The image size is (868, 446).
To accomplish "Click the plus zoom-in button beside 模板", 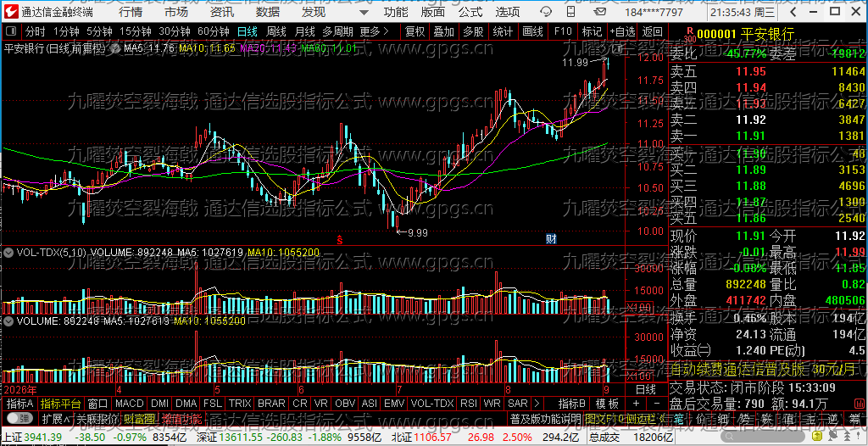I will (x=636, y=403).
